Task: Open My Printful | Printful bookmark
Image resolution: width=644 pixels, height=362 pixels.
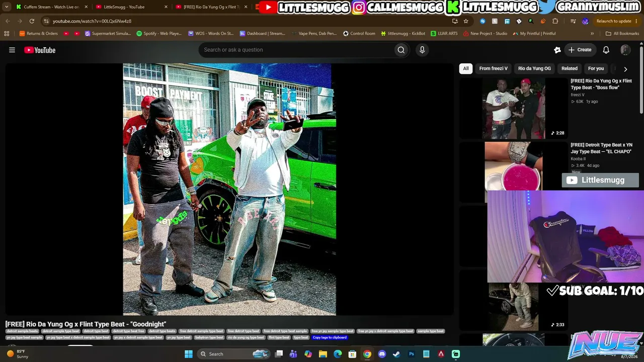Action: click(534, 34)
